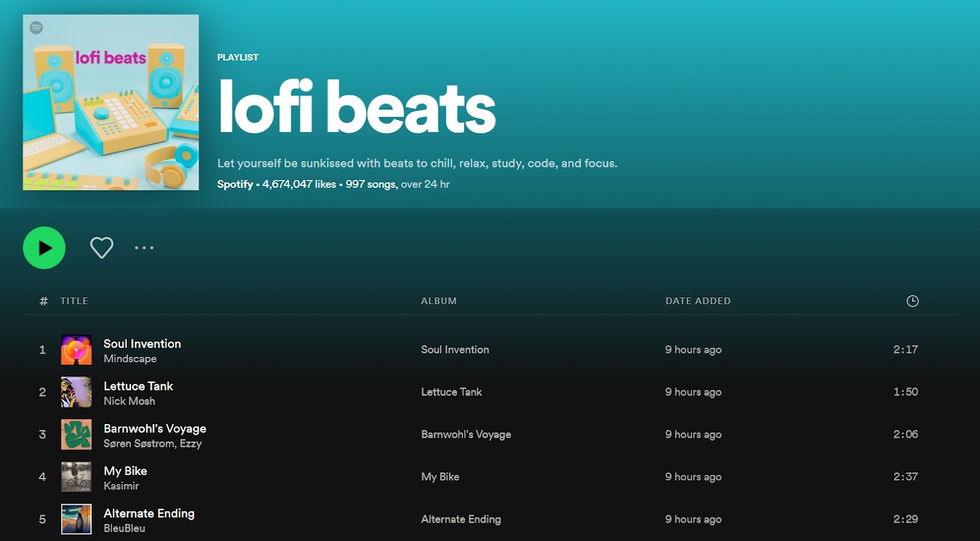Open the Lettuce Tank album link
The height and width of the screenshot is (541, 980).
coord(451,392)
